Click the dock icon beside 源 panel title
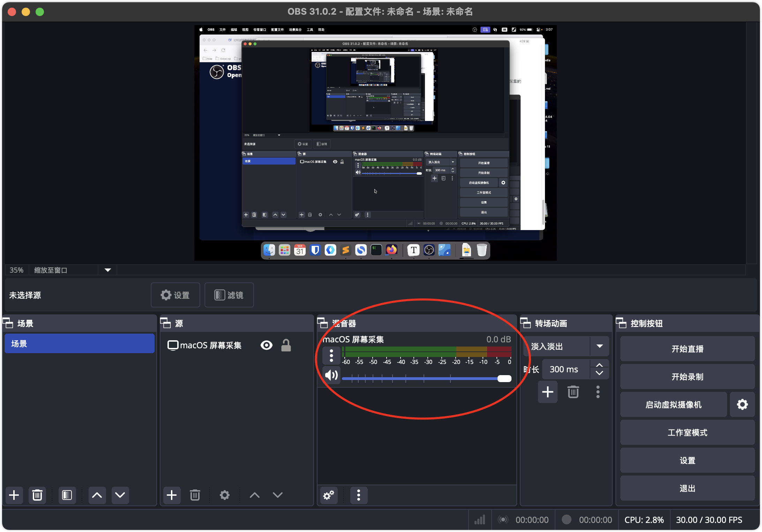The width and height of the screenshot is (762, 532). coord(166,323)
